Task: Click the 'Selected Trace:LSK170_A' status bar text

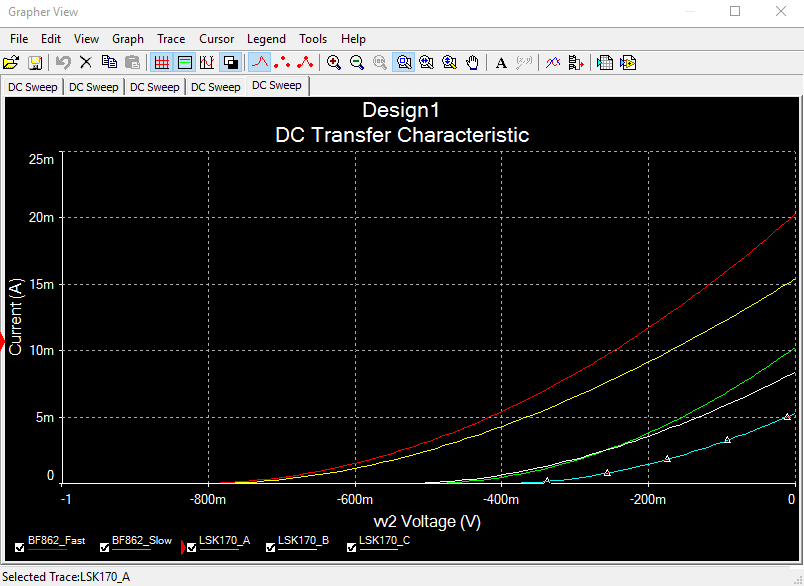Action: pos(66,577)
